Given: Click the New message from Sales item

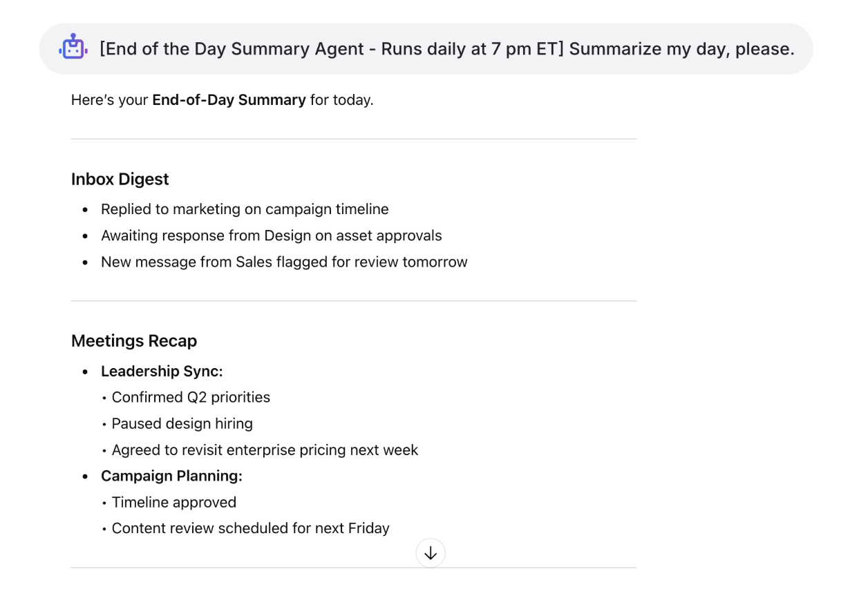Looking at the screenshot, I should (284, 262).
